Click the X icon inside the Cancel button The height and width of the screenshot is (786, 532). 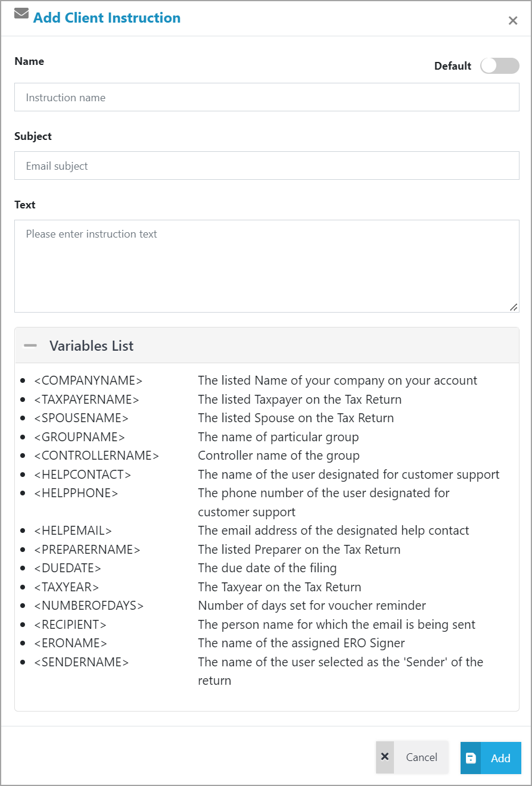click(x=386, y=757)
